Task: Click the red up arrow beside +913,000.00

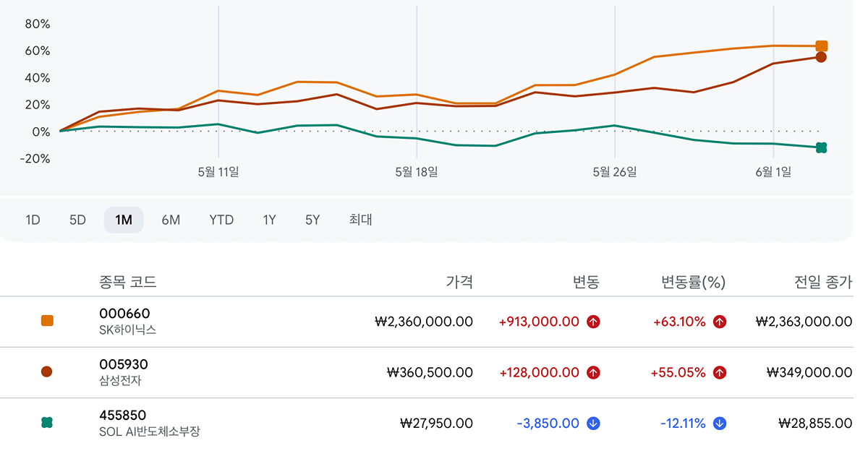Action: [x=593, y=322]
